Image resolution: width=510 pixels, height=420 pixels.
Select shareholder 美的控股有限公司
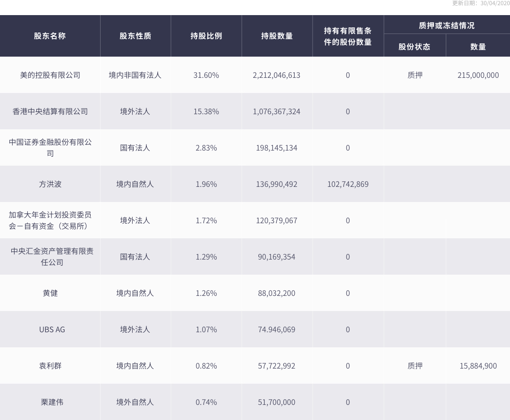(x=50, y=75)
